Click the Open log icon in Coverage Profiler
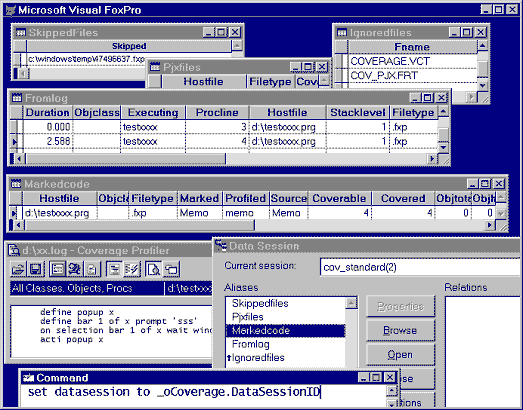Image resolution: width=523 pixels, height=410 pixels. (18, 269)
